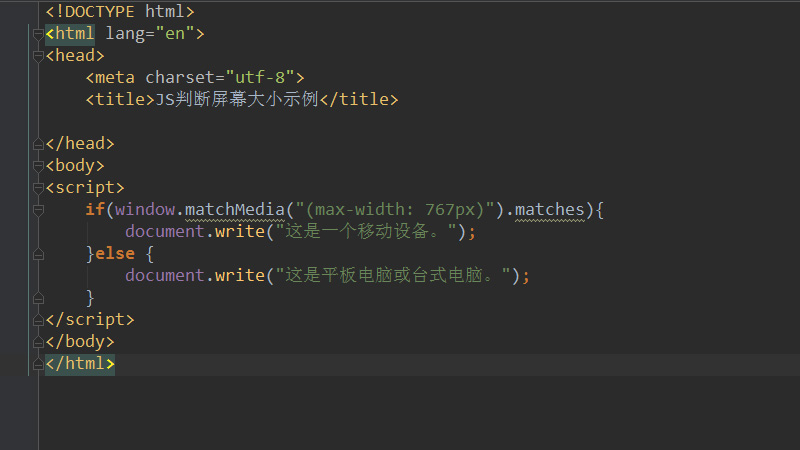800x450 pixels.
Task: Click fold marker beside the else line
Action: (38, 254)
